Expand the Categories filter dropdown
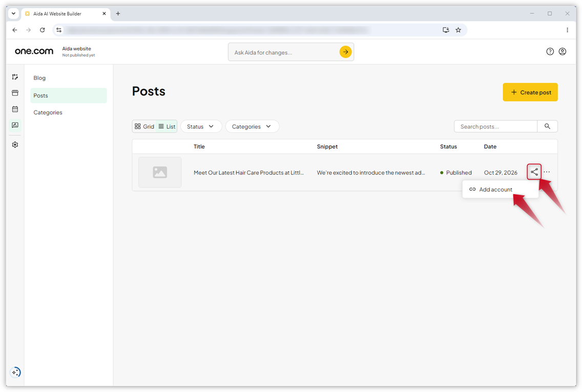This screenshot has height=392, width=582. (252, 126)
